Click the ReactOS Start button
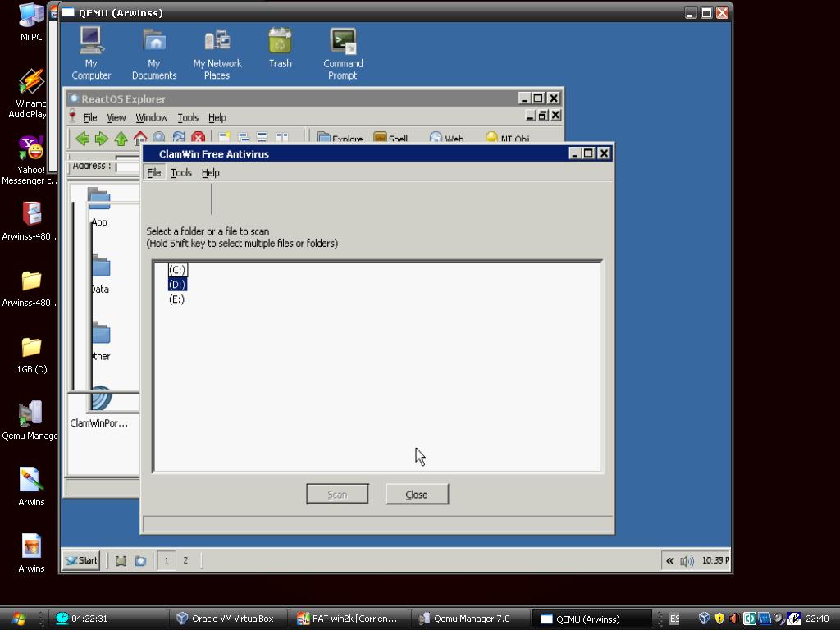The image size is (840, 630). [81, 561]
